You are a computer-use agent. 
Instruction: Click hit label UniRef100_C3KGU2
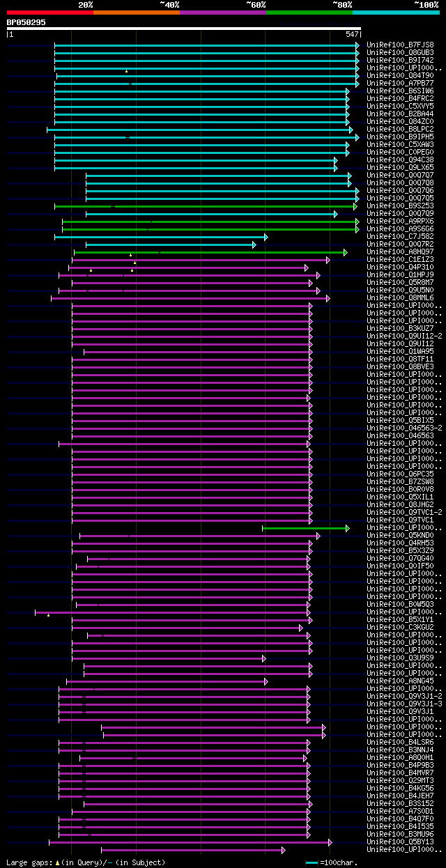pos(400,627)
